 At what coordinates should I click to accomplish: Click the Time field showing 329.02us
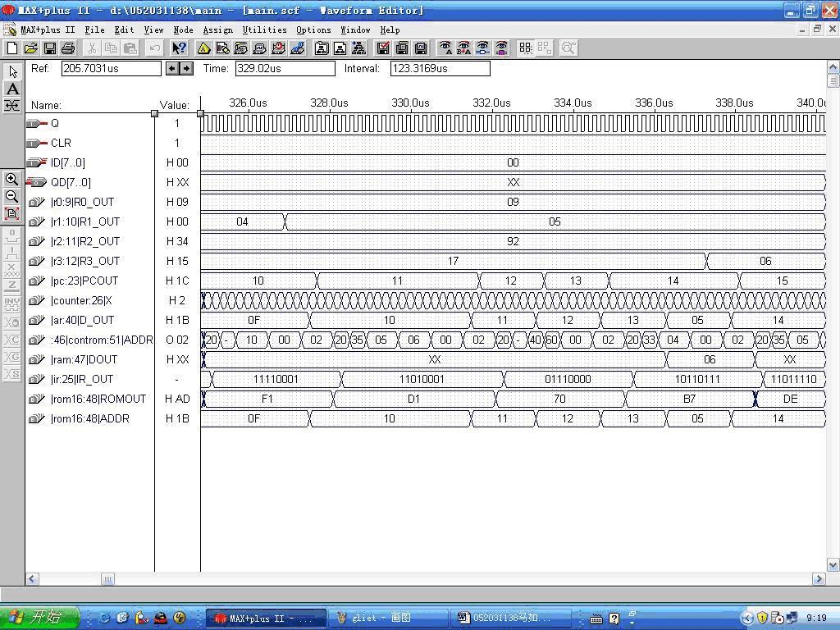285,69
